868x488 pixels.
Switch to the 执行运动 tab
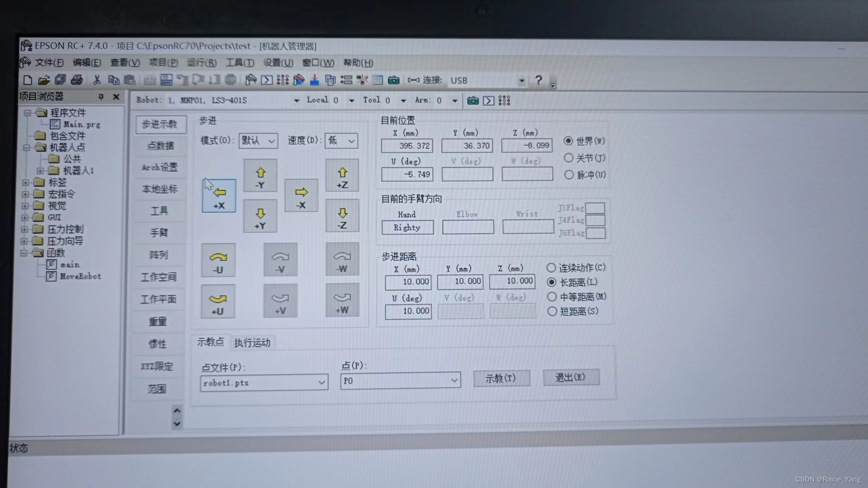coord(252,343)
